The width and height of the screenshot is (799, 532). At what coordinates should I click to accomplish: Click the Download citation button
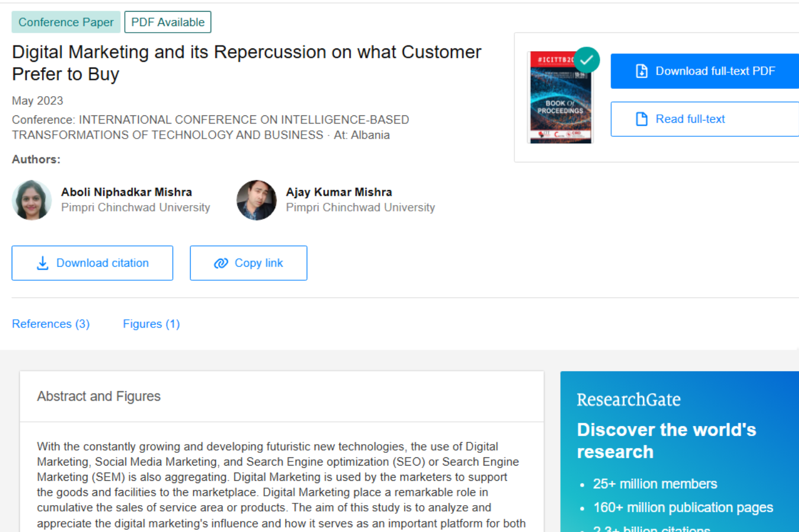tap(92, 263)
